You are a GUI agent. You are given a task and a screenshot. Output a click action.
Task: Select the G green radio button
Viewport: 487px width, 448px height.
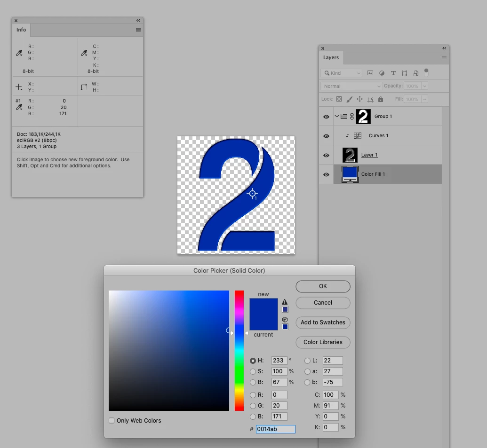click(x=253, y=406)
